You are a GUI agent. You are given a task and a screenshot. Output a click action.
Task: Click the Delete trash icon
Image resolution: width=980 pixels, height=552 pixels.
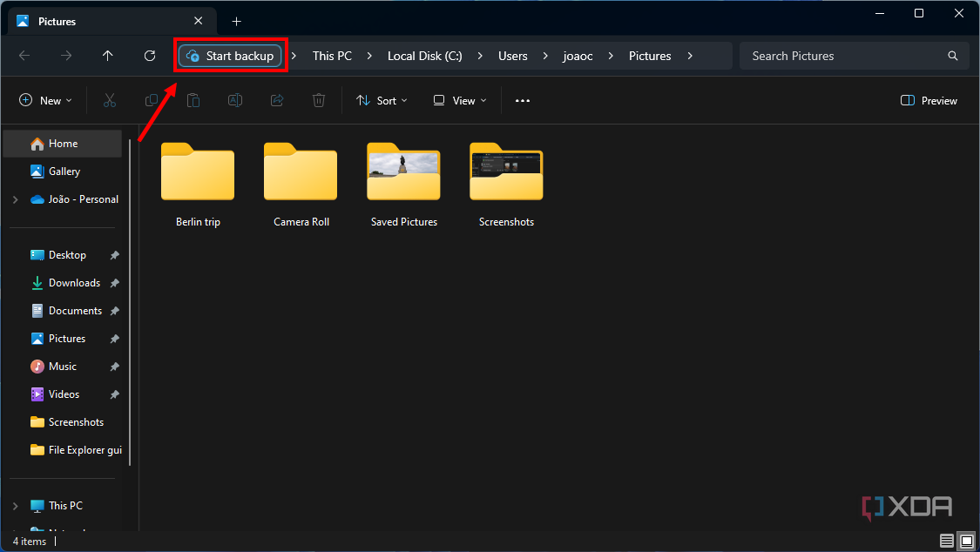tap(318, 100)
